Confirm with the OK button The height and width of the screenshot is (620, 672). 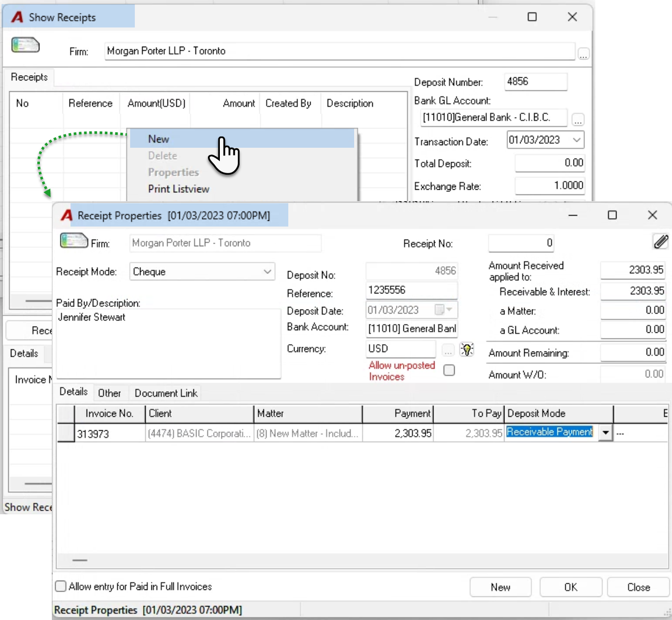coord(571,587)
